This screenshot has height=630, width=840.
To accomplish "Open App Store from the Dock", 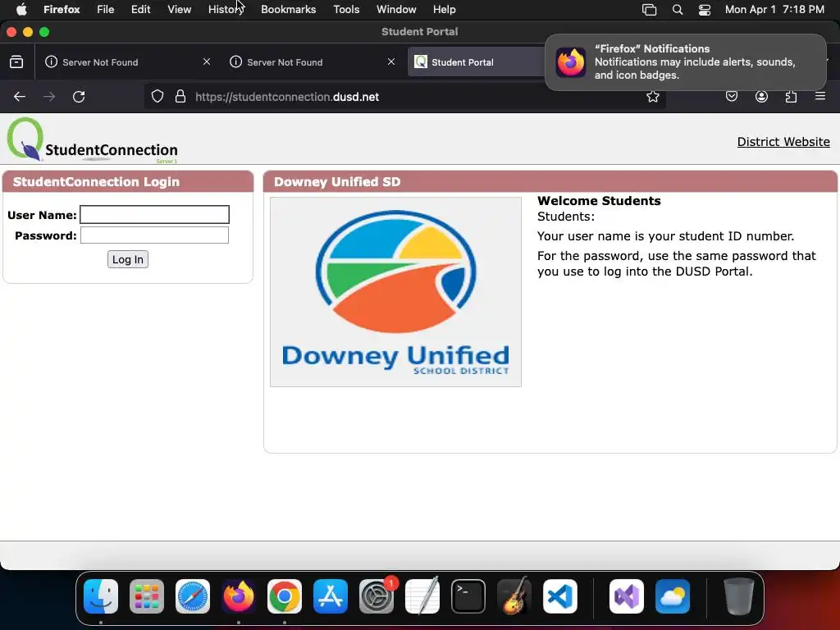I will coord(331,596).
